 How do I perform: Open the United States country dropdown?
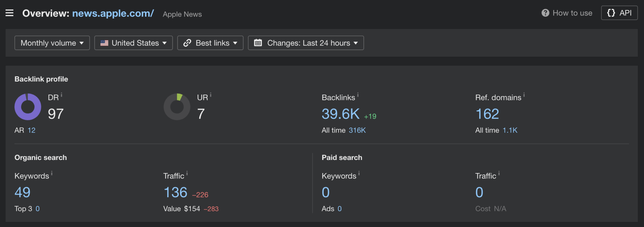tap(133, 43)
